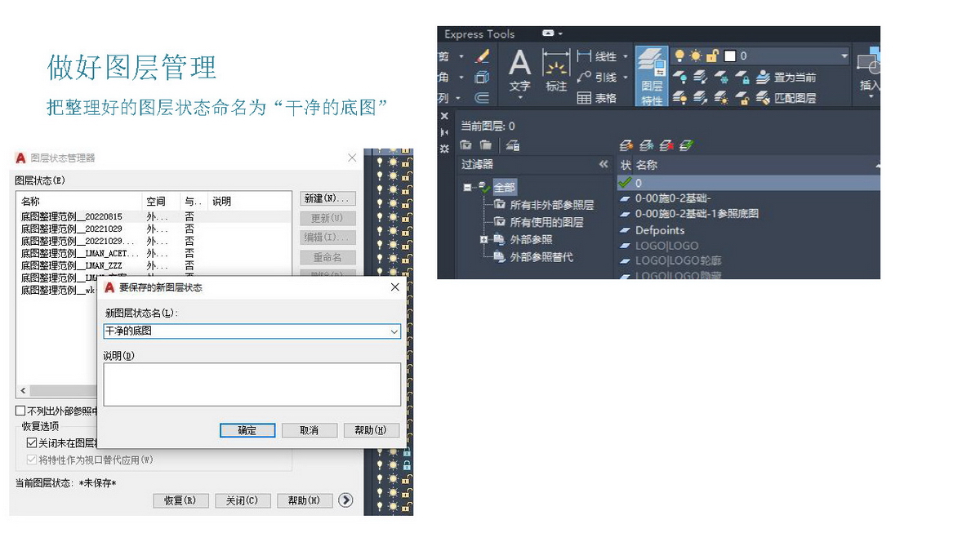This screenshot has width=980, height=551.
Task: Open the layer state name combo dropdown arrow
Action: pos(394,331)
